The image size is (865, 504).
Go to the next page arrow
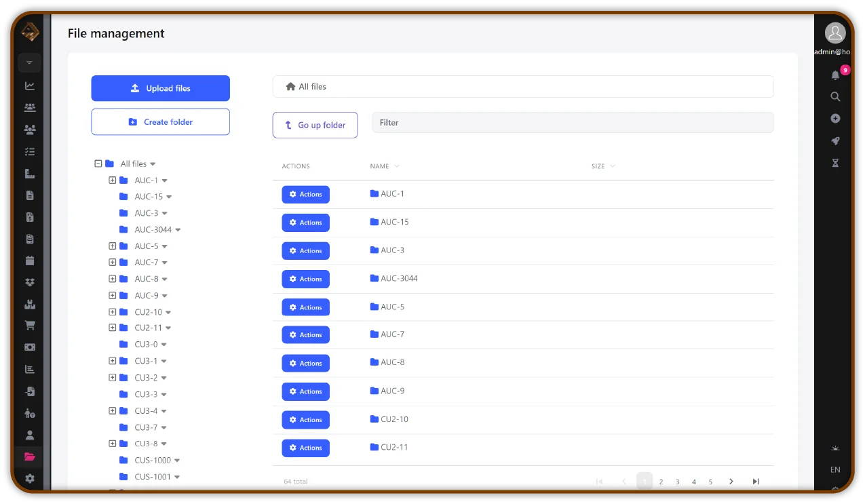(731, 482)
